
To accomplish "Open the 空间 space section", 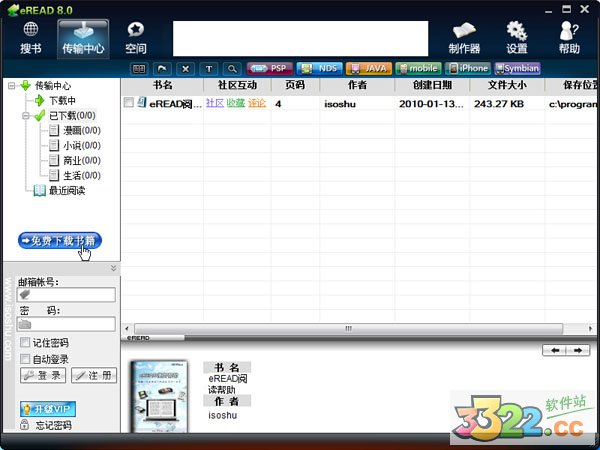I will click(x=135, y=38).
